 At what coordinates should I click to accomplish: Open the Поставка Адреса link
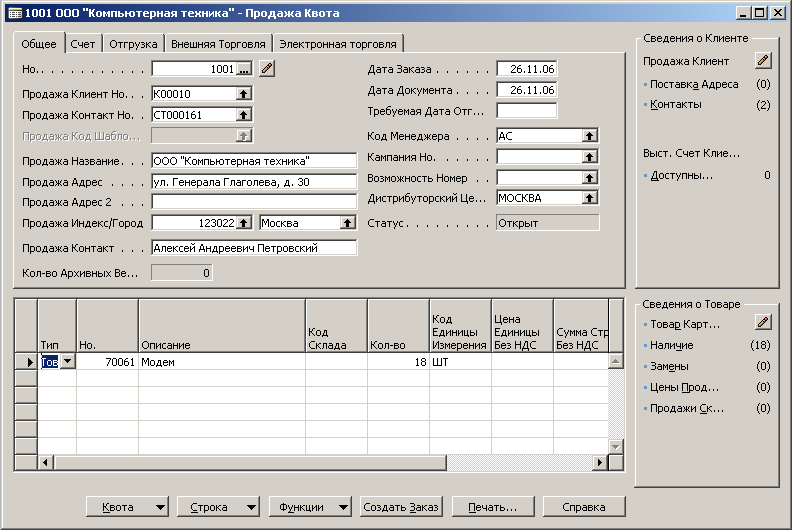coord(694,84)
